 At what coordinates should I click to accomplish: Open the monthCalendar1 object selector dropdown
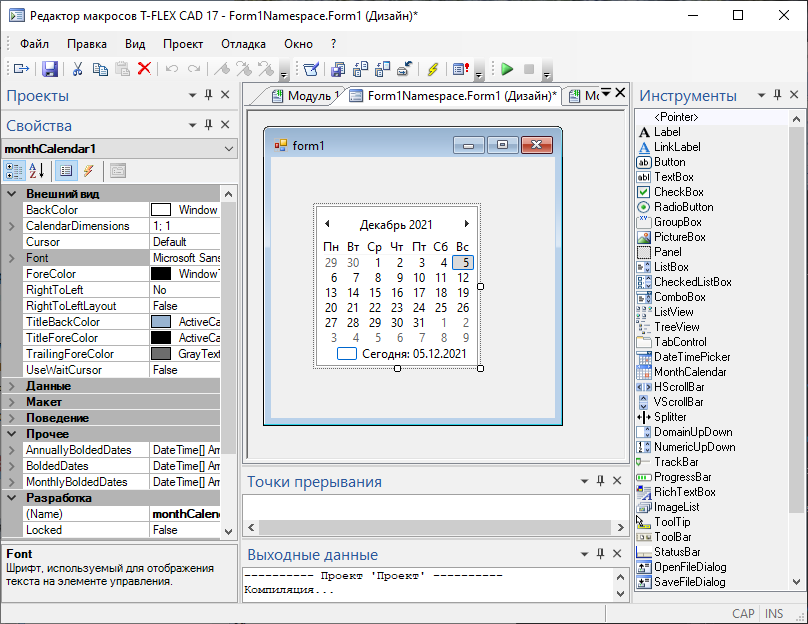[x=229, y=149]
